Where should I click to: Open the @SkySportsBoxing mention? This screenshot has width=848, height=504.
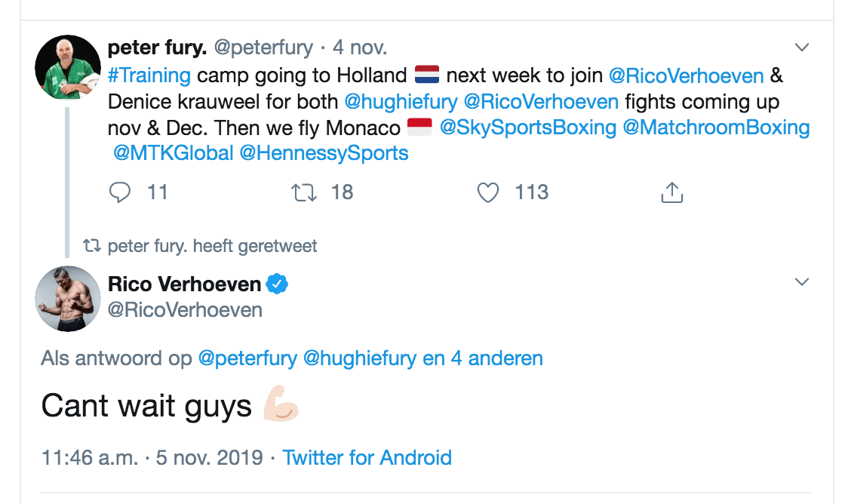coord(527,128)
